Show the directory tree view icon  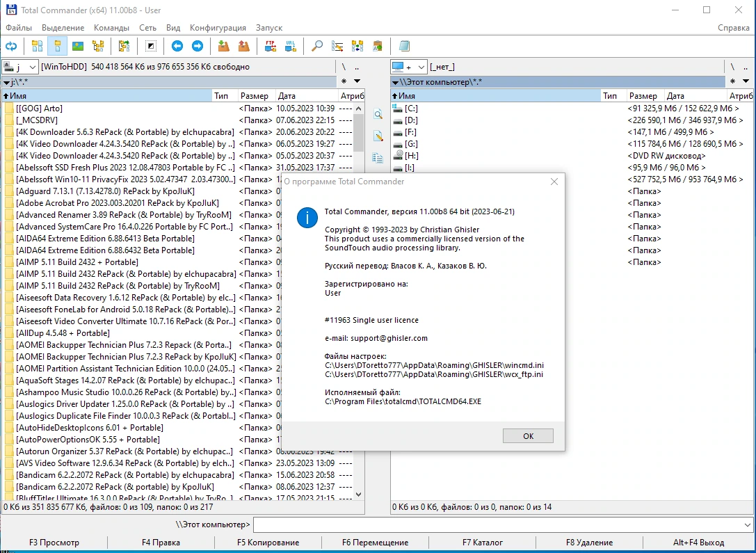click(98, 47)
